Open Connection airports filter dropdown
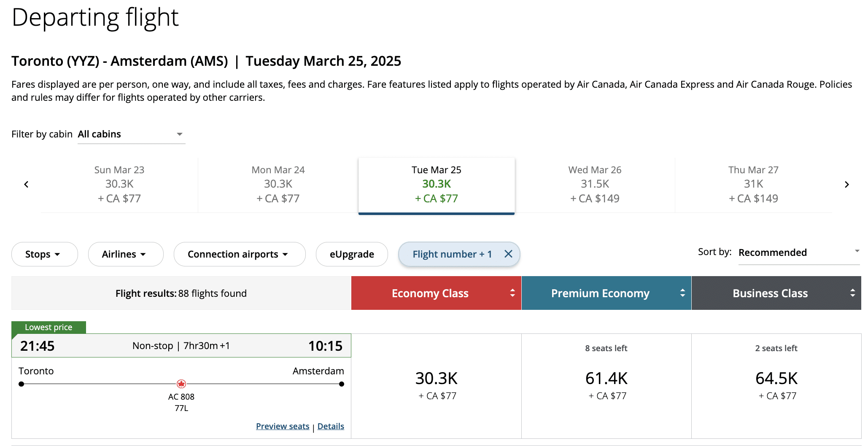Viewport: 868px width, 446px height. click(239, 254)
